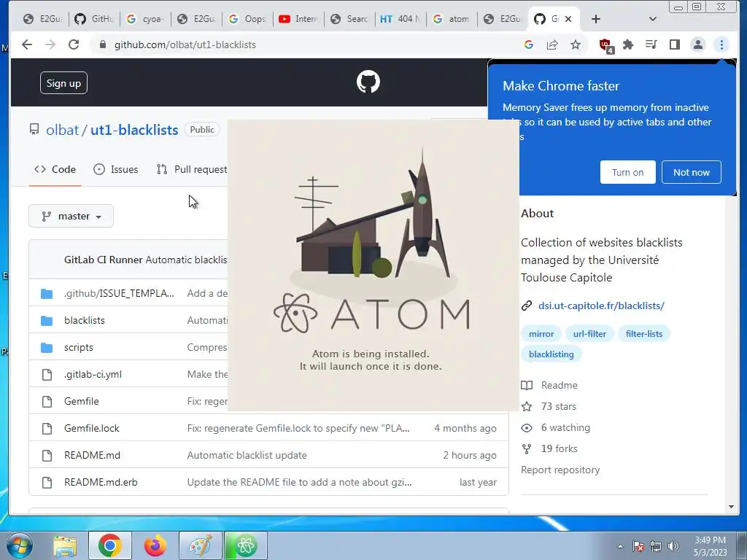This screenshot has width=747, height=560.
Task: Open the Readme link in About
Action: coord(550,385)
